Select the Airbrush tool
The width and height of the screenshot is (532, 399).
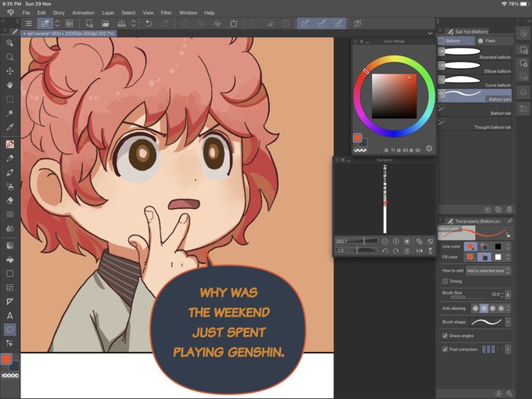(10, 186)
